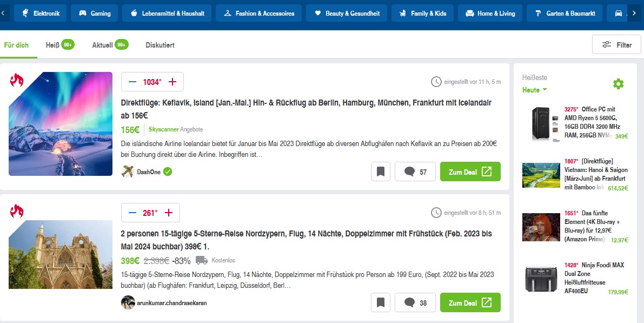Viewport: 644px width, 323px height.
Task: Open Fashion & Accessoires category
Action: coord(259,13)
